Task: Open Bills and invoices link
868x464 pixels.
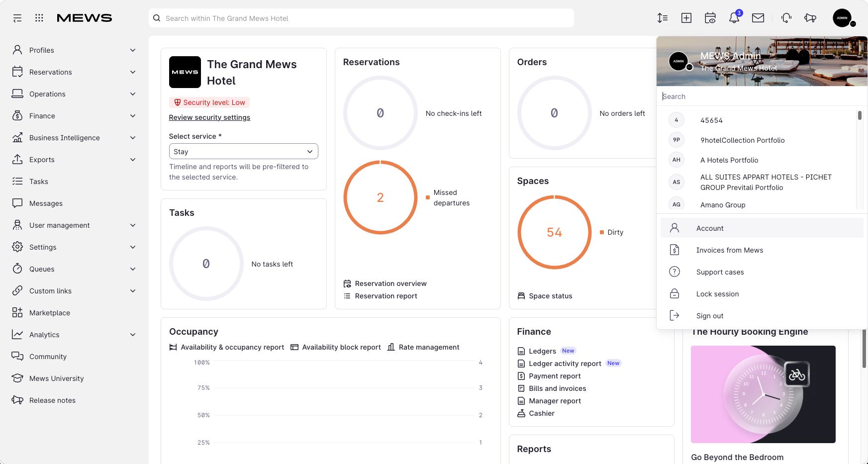Action: (x=558, y=388)
